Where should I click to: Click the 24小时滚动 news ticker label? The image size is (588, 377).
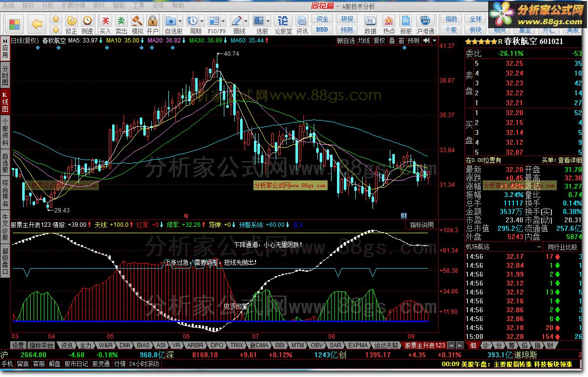pos(144,364)
